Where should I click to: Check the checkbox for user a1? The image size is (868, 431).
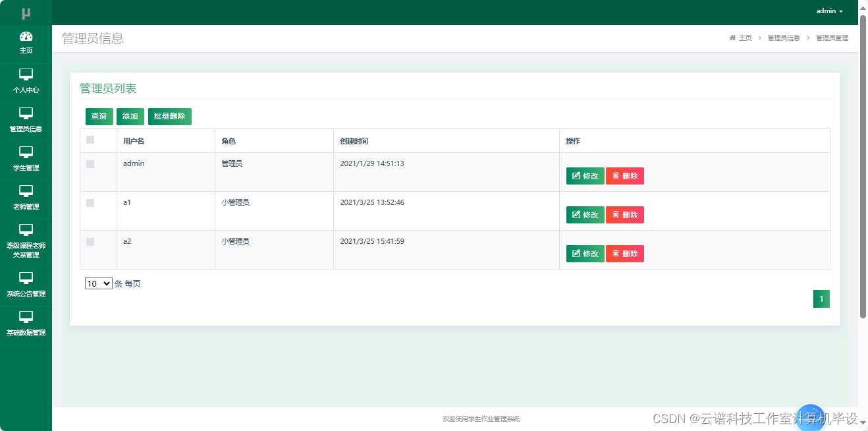point(90,202)
